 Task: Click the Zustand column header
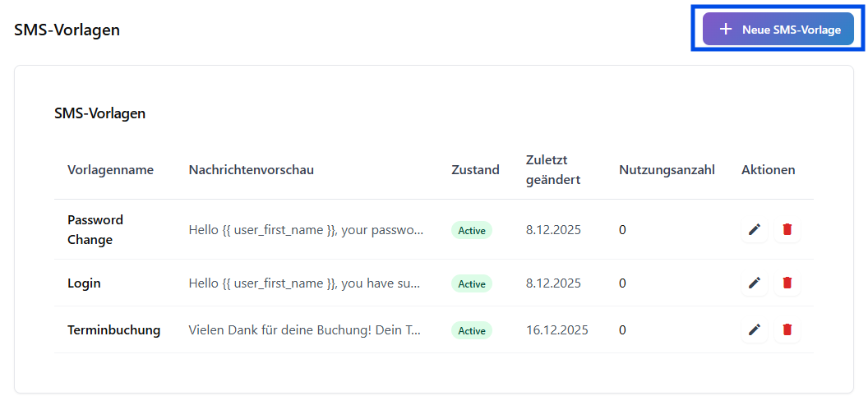475,170
